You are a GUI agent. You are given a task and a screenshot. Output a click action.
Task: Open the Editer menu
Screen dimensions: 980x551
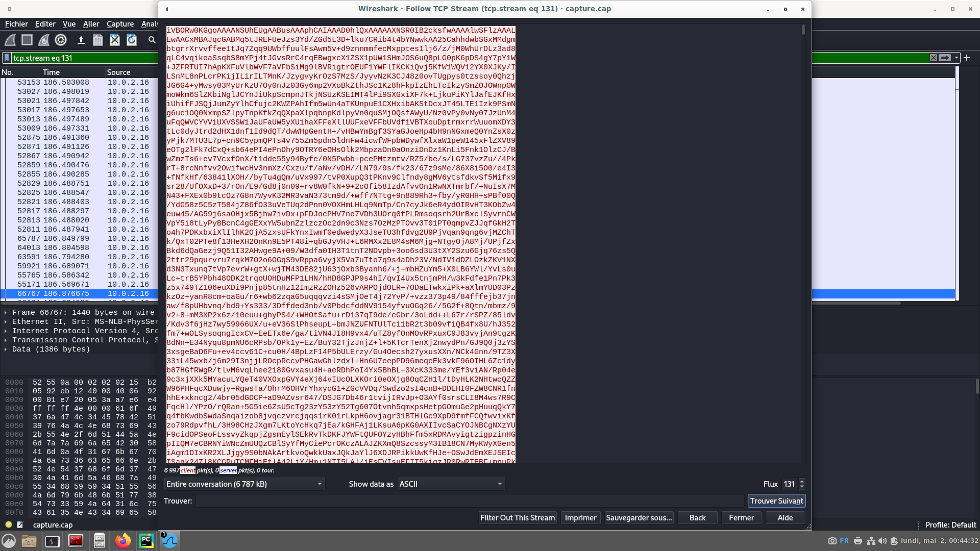tap(45, 24)
